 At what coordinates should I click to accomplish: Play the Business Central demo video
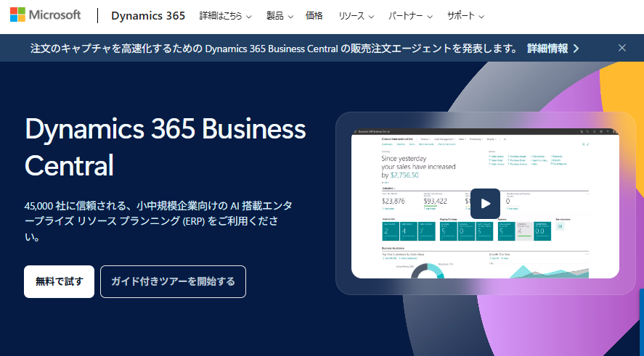point(485,203)
